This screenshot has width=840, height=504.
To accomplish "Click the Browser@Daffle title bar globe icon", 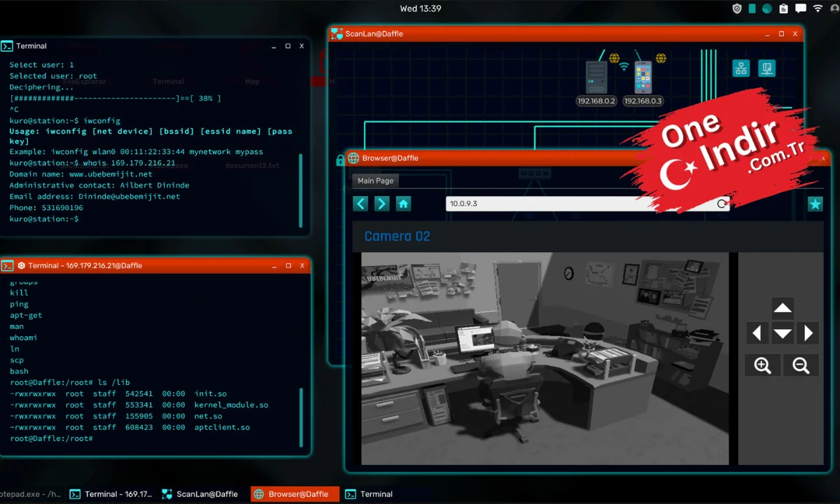I will pyautogui.click(x=353, y=158).
